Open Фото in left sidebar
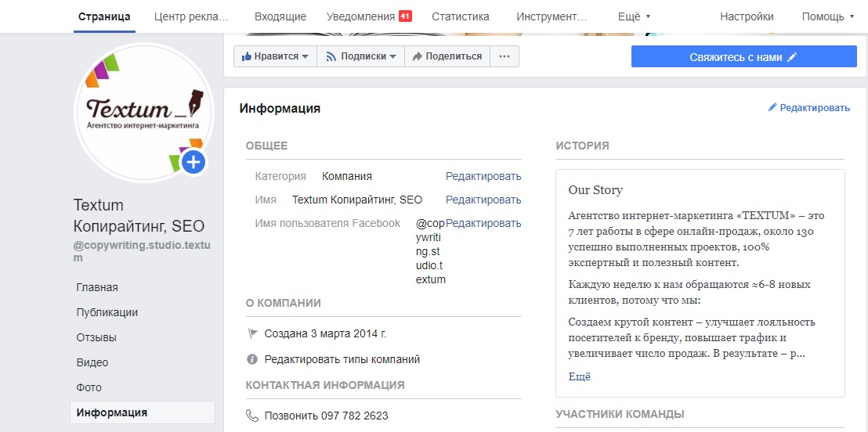Image resolution: width=868 pixels, height=432 pixels. 89,387
